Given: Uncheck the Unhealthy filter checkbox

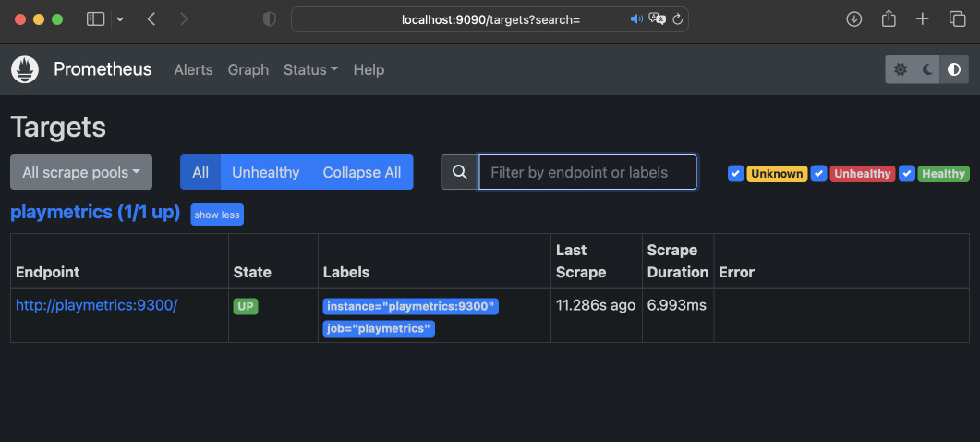Looking at the screenshot, I should tap(818, 174).
